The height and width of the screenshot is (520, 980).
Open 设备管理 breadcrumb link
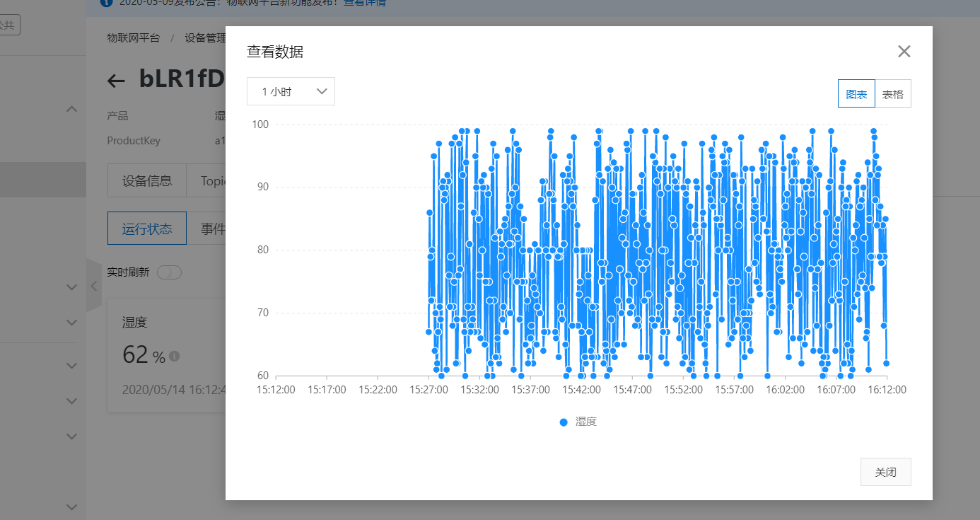point(205,38)
